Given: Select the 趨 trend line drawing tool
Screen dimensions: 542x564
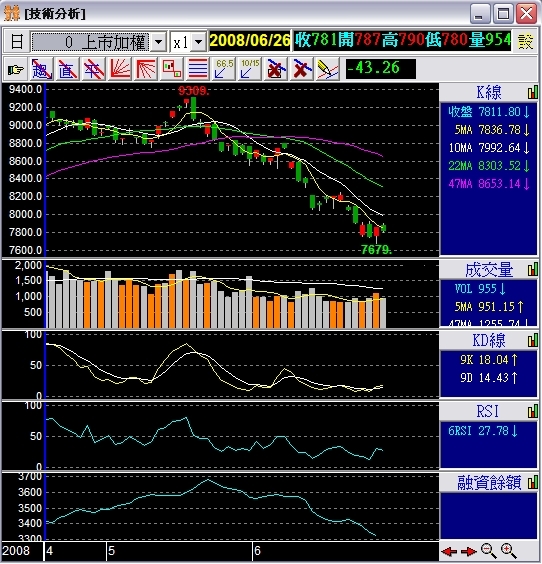Looking at the screenshot, I should 42,69.
